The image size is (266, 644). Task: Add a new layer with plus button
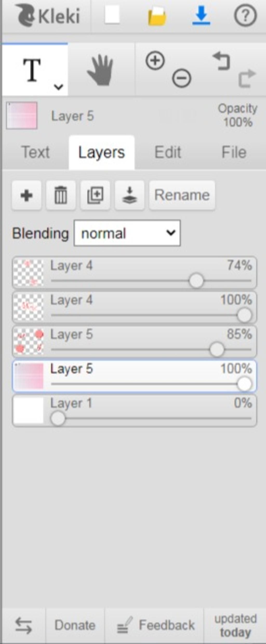[x=26, y=195]
